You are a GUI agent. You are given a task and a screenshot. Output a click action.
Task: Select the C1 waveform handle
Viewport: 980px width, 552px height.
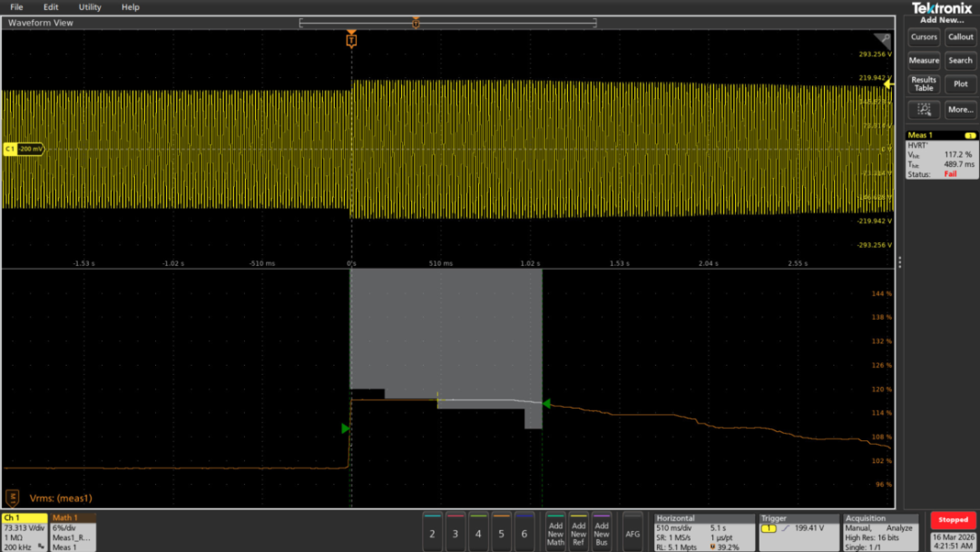(x=23, y=149)
